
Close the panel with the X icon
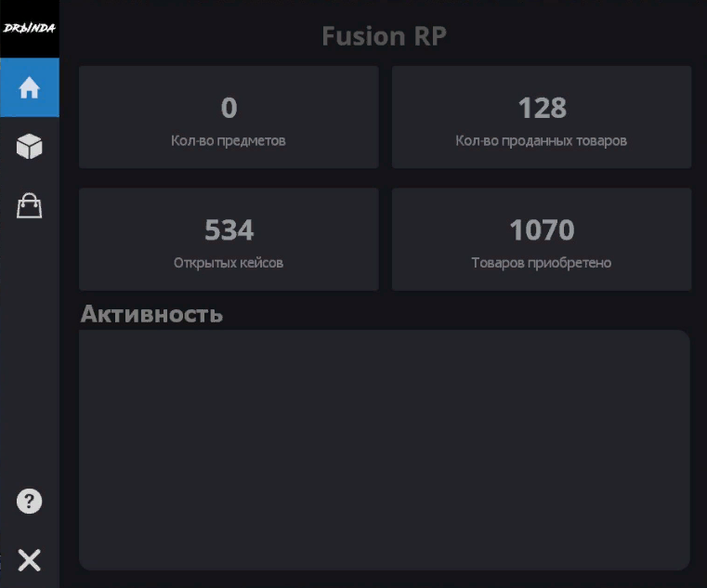[29, 559]
